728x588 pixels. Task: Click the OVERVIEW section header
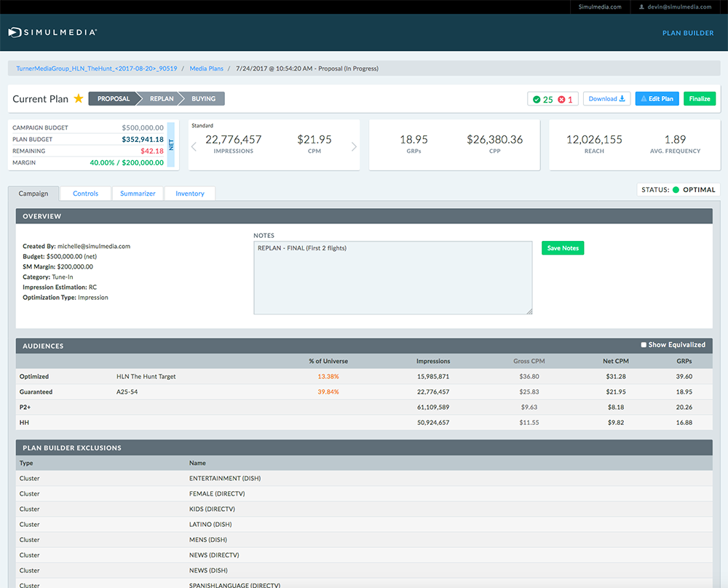pos(364,216)
